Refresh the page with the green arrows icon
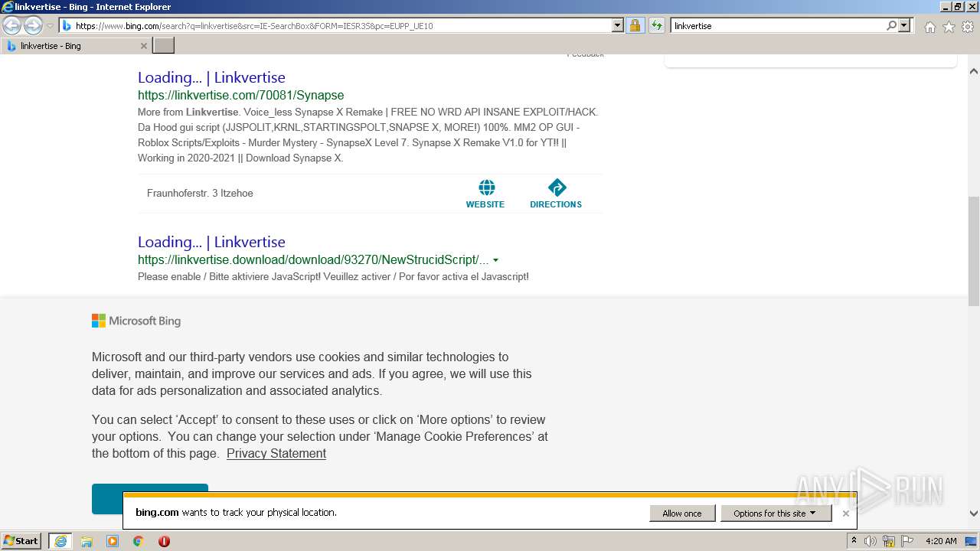Viewport: 980px width, 551px height. point(657,25)
